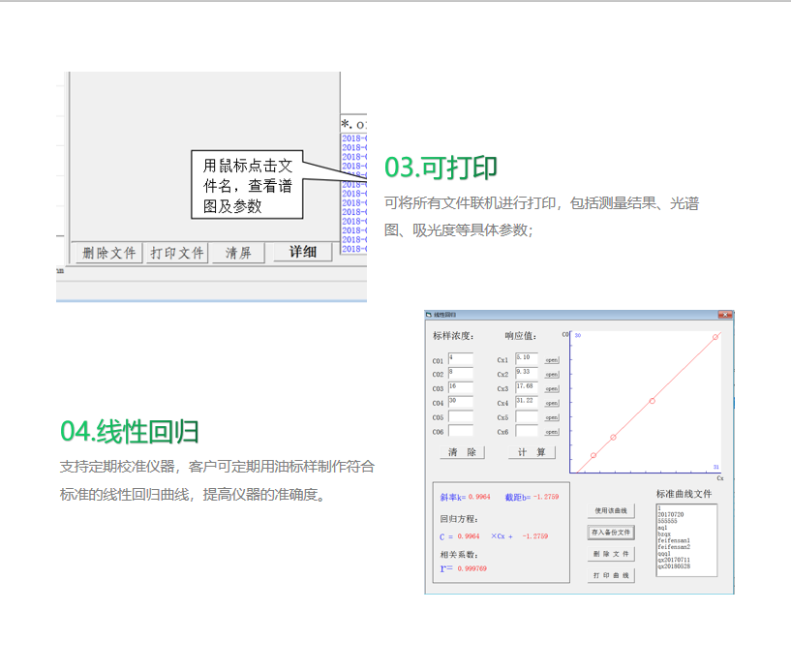The height and width of the screenshot is (672, 791).
Task: Click the 存入备份文件 button
Action: (x=611, y=533)
